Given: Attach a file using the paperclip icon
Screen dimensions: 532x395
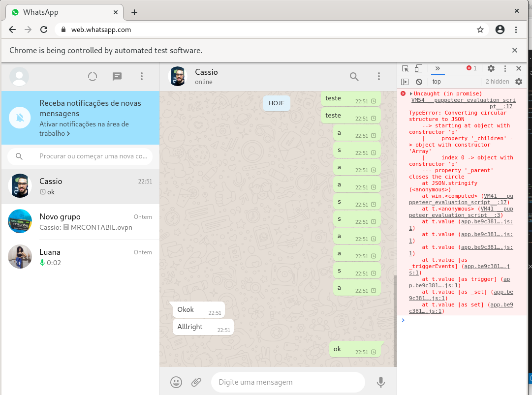Looking at the screenshot, I should click(196, 382).
